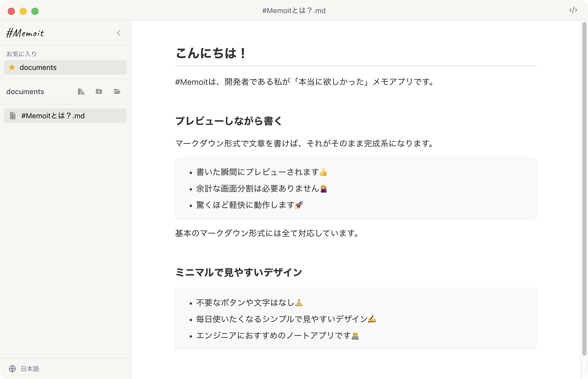Click the document icon beside #Memoitとは？.md
Image resolution: width=588 pixels, height=379 pixels.
click(x=13, y=115)
